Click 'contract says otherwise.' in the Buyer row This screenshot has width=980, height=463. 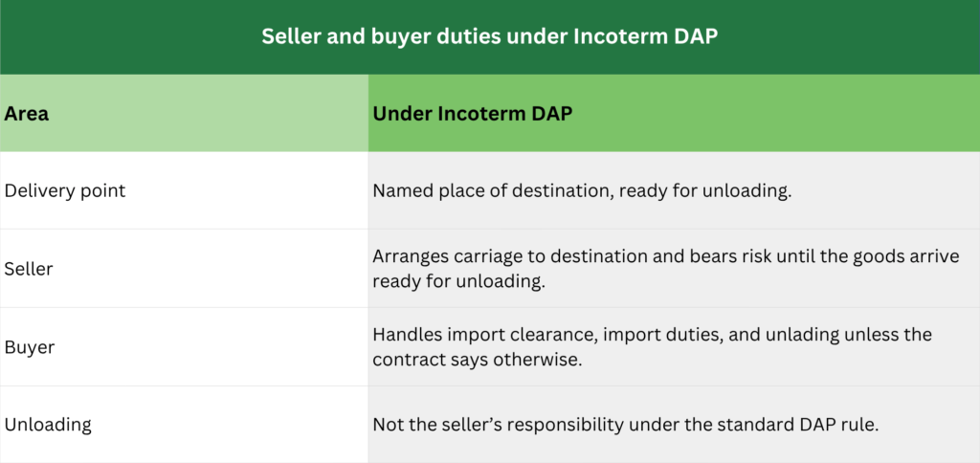[478, 360]
